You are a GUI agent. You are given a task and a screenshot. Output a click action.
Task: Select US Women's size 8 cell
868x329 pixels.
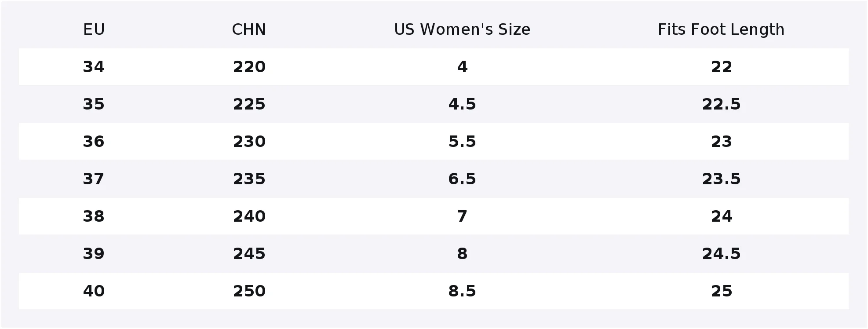click(x=462, y=254)
